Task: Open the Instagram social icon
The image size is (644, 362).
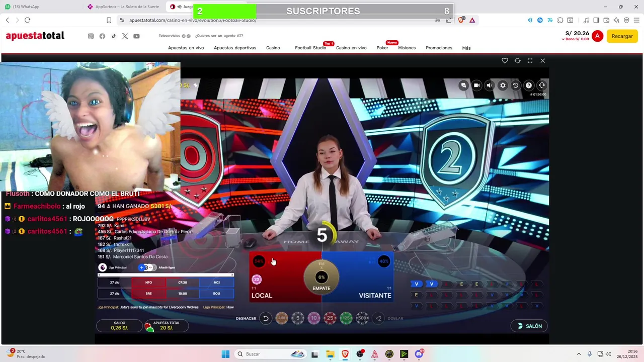Action: [91, 36]
